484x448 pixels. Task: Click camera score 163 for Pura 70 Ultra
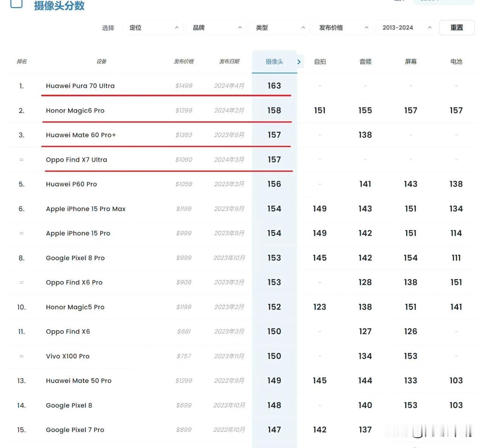(274, 86)
